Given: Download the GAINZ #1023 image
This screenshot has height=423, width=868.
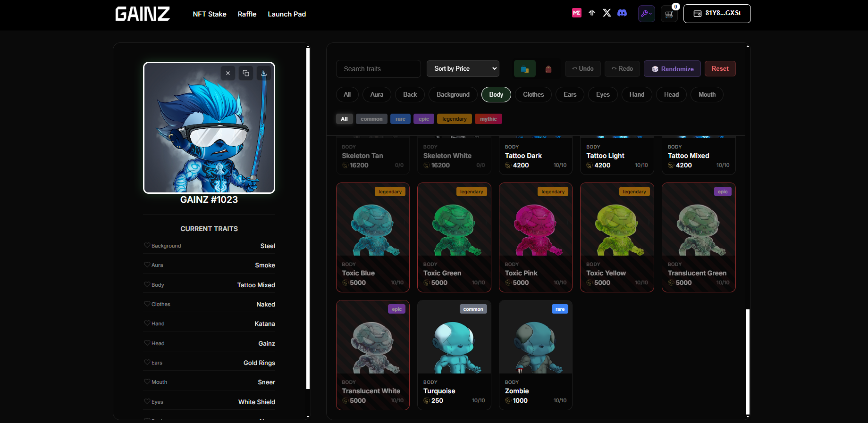Looking at the screenshot, I should (264, 73).
